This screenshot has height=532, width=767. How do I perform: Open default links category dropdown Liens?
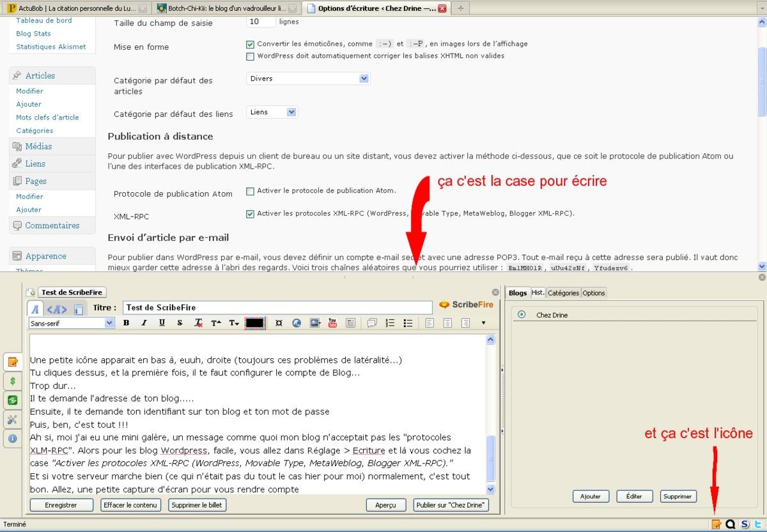click(272, 112)
